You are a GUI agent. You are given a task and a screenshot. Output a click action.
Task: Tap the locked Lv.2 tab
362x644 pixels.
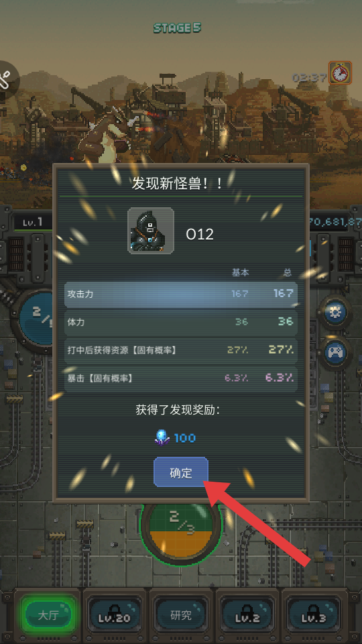[247, 615]
